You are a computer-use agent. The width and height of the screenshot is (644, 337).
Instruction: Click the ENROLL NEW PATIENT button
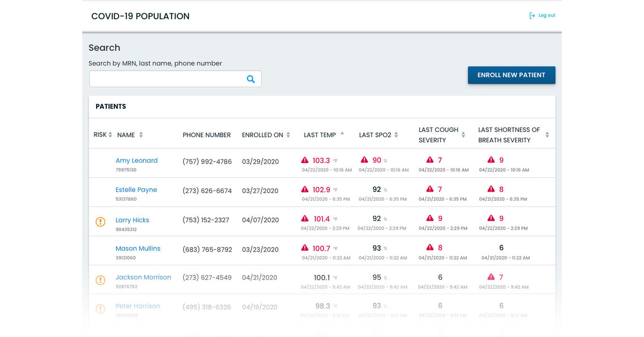coord(511,75)
